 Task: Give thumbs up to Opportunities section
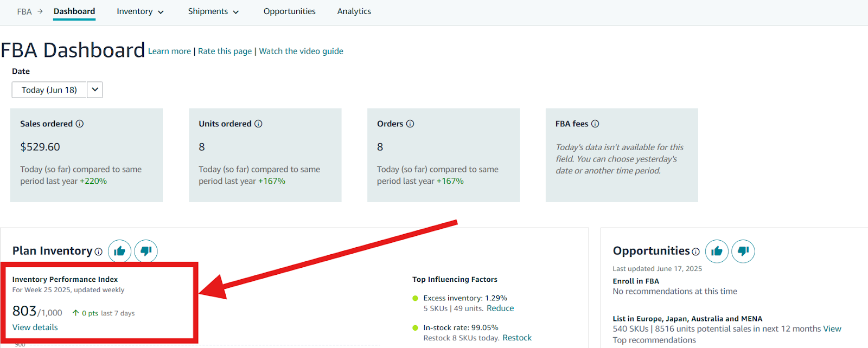coord(717,251)
